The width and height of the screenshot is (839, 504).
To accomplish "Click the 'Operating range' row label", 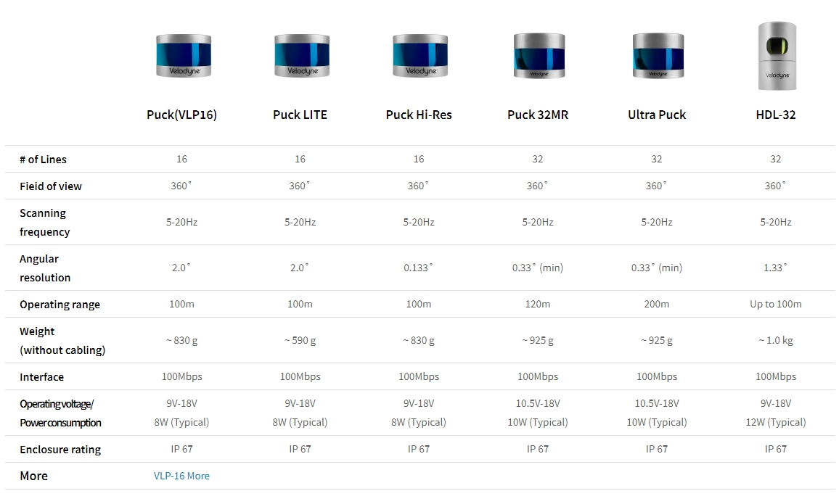I will coord(60,305).
